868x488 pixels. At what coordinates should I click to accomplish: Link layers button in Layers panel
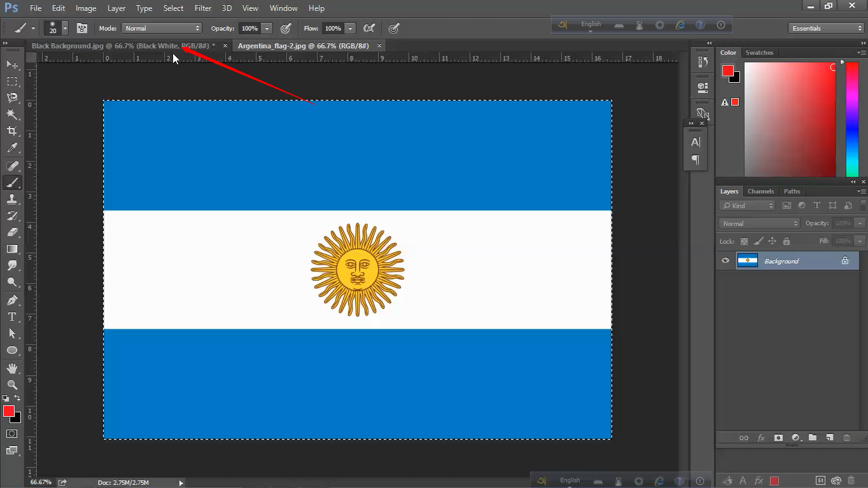coord(743,438)
